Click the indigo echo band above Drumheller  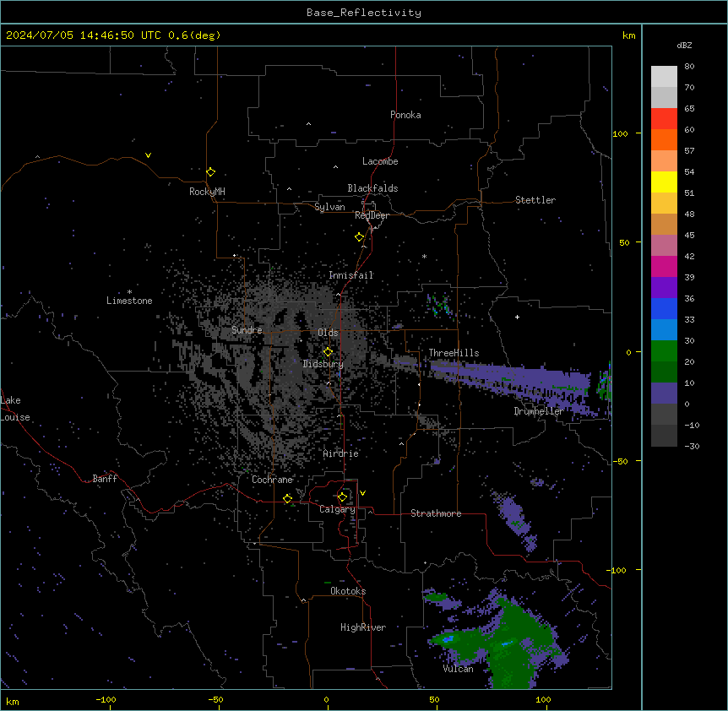click(511, 379)
